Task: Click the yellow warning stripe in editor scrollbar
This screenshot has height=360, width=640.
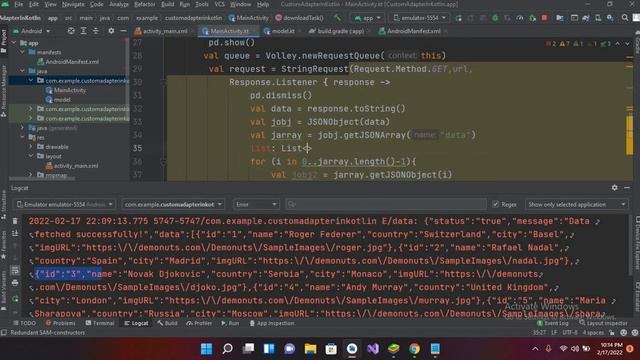Action: pos(629,135)
